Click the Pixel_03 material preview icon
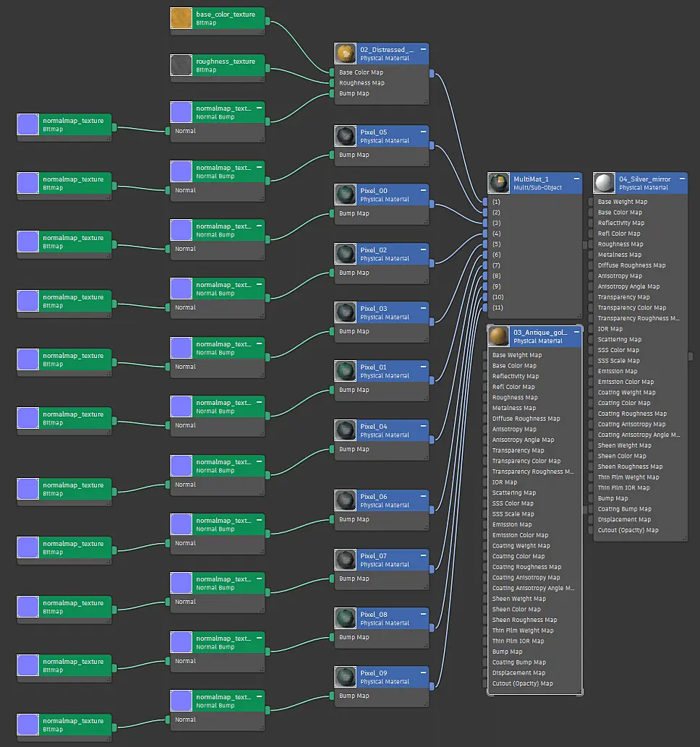This screenshot has width=700, height=747. tap(346, 312)
